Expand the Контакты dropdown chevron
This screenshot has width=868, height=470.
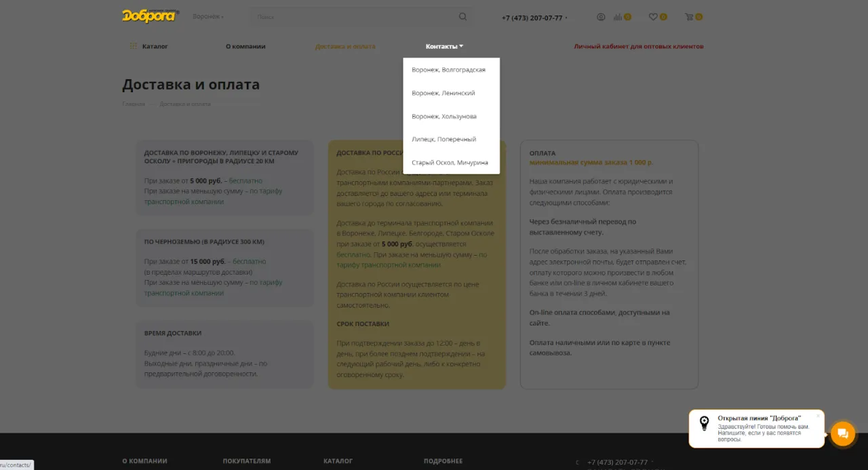461,45
